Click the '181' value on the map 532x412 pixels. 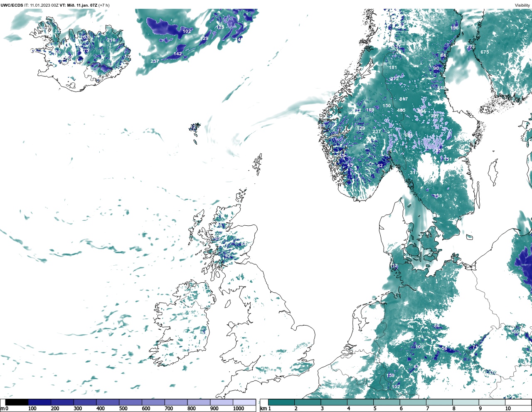[x=393, y=67]
